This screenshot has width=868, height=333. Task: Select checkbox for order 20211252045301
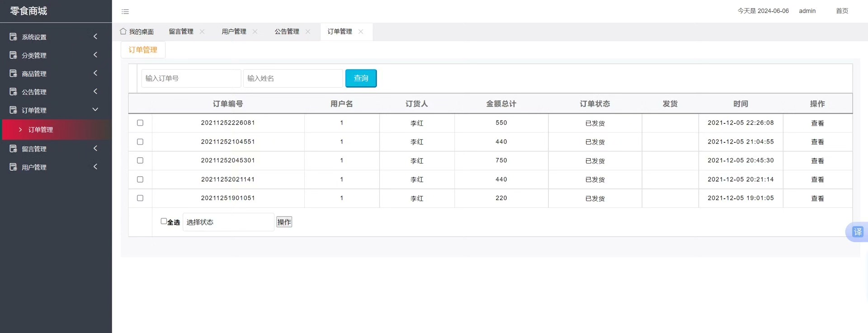140,160
